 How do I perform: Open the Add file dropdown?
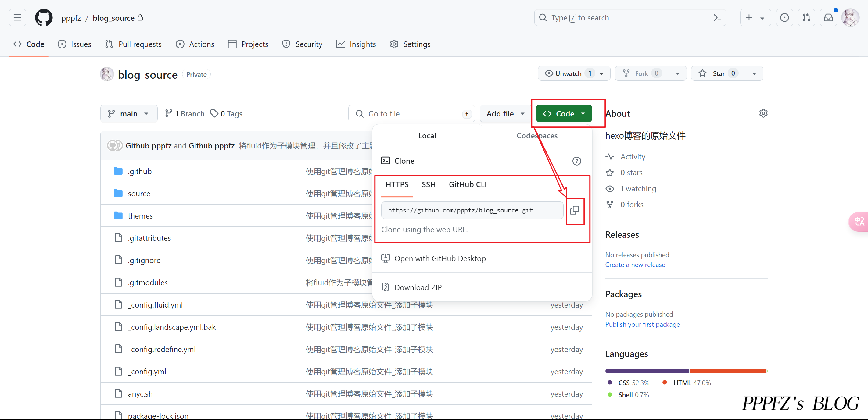(x=505, y=113)
